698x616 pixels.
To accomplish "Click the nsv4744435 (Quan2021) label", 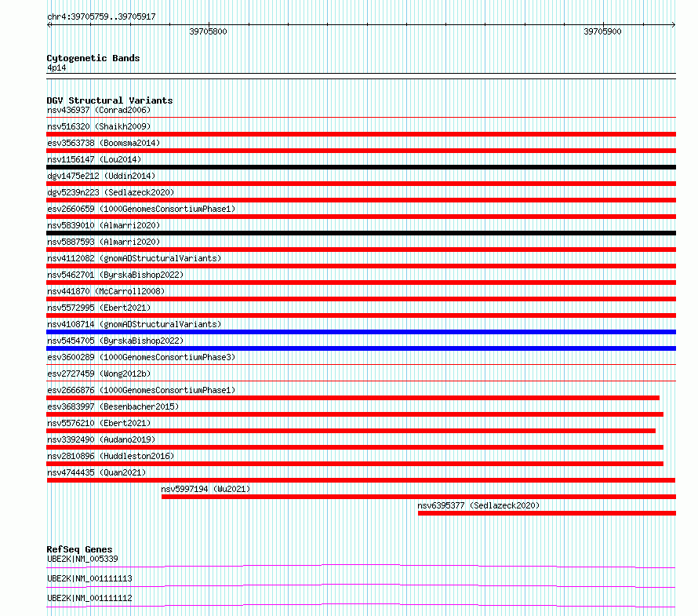I will pos(96,472).
